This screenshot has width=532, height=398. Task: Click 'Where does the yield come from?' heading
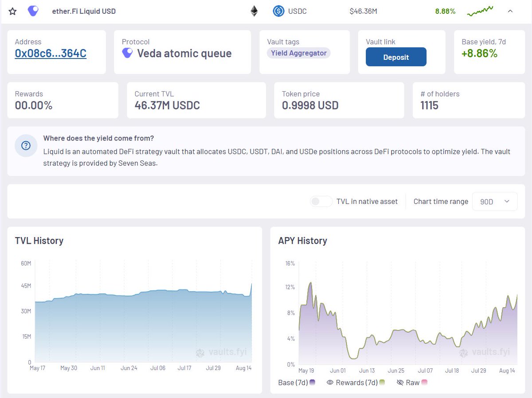click(98, 138)
